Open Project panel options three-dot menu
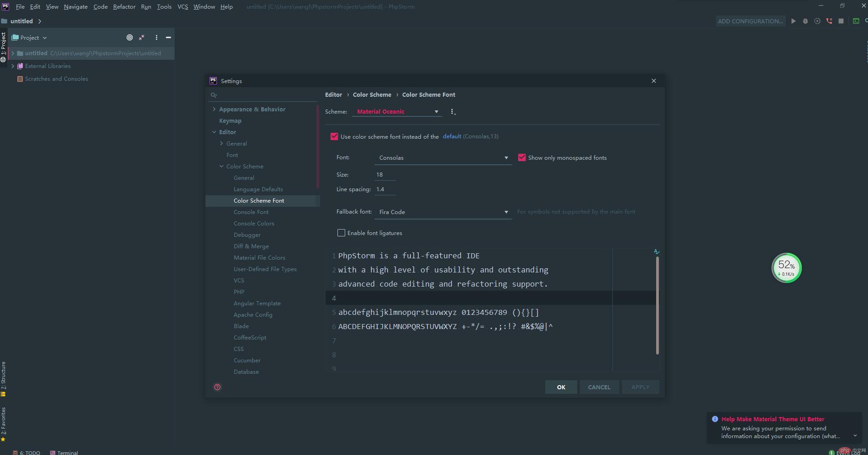The width and height of the screenshot is (868, 455). [x=157, y=37]
